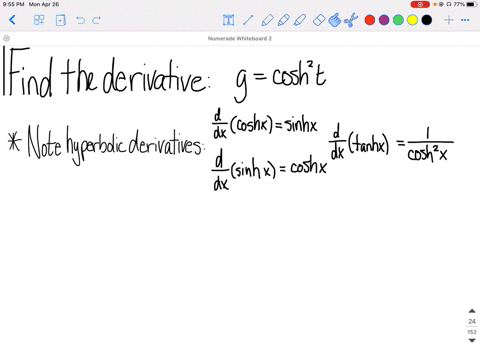Pick the green ink color
The width and height of the screenshot is (480, 360).
pyautogui.click(x=398, y=20)
